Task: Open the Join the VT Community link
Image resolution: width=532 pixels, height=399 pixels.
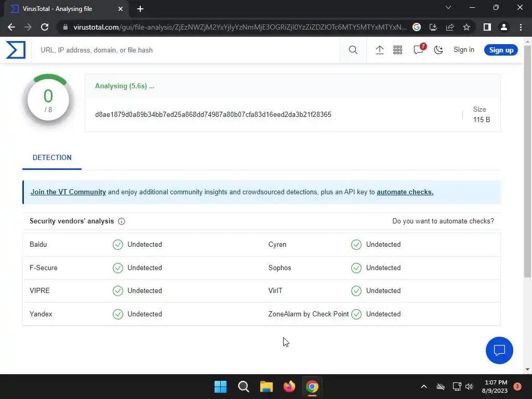Action: [68, 192]
